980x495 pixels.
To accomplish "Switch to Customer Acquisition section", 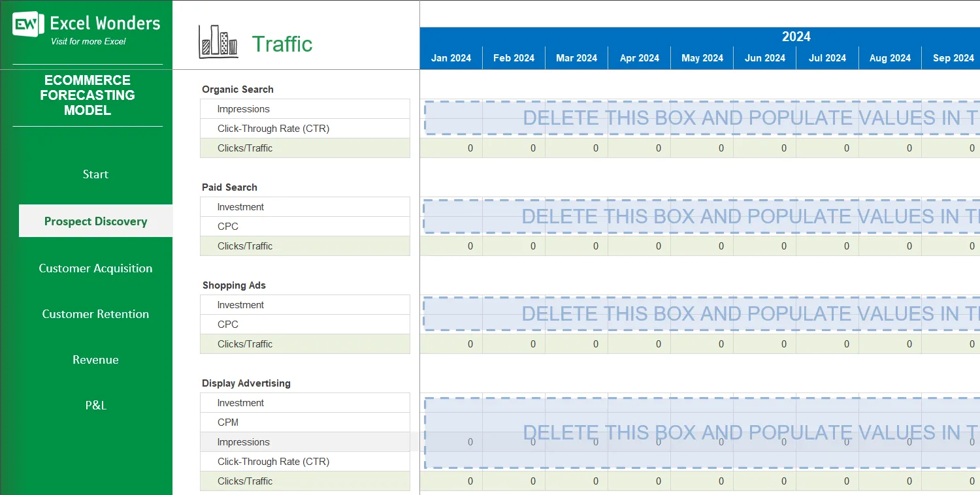I will (x=95, y=268).
